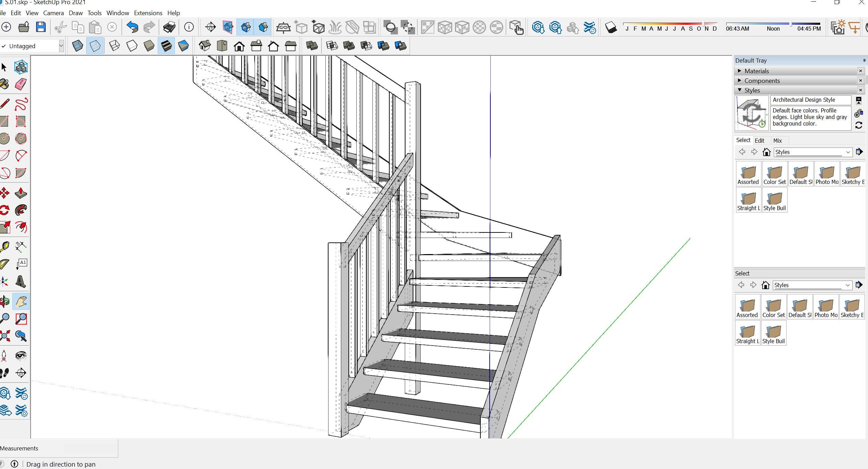Click Create new style button

859,113
